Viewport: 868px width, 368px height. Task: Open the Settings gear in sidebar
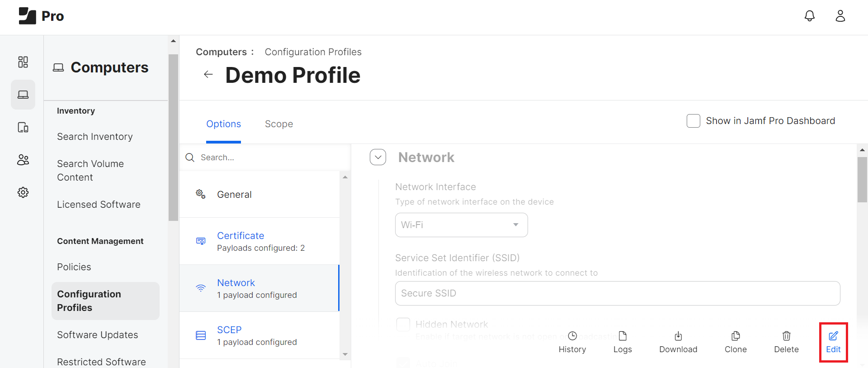tap(23, 192)
